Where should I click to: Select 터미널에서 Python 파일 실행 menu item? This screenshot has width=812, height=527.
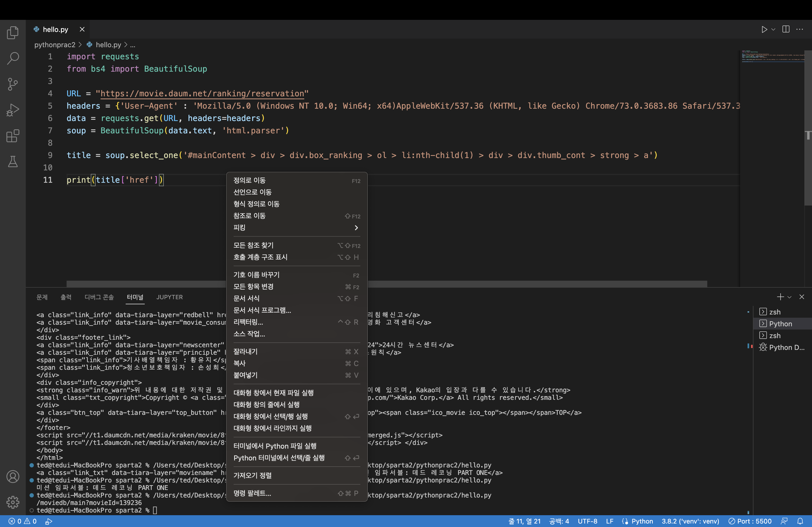(296, 446)
